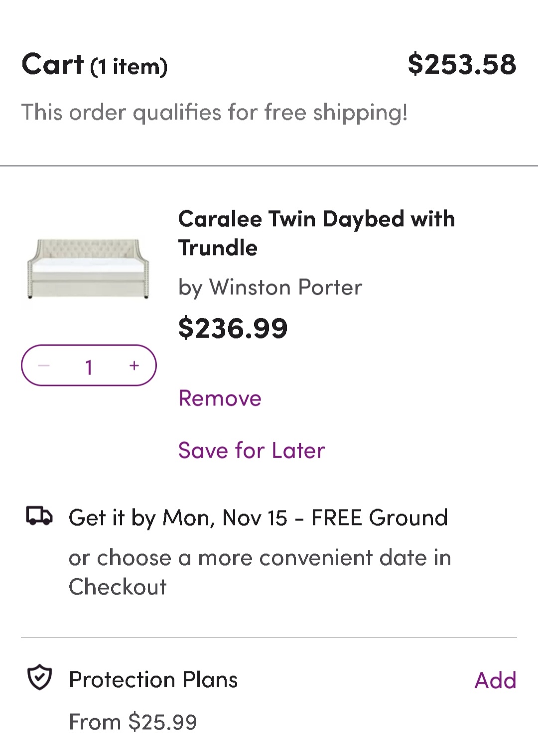Open the Caralee Twin Daybed thumbnail
This screenshot has width=538, height=756.
pyautogui.click(x=88, y=269)
